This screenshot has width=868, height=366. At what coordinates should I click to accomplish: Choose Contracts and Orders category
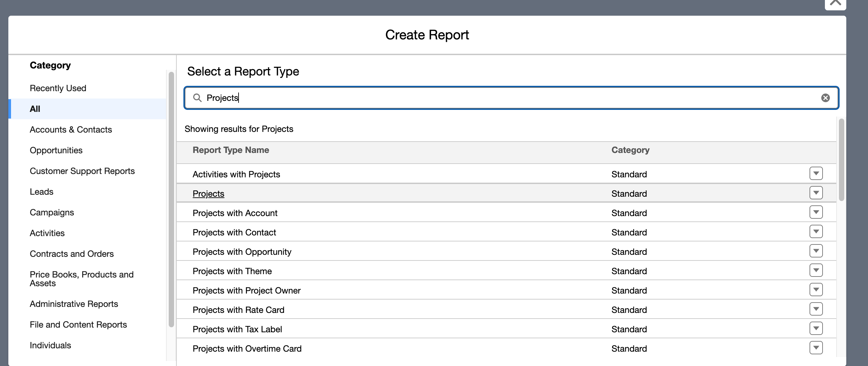pyautogui.click(x=72, y=254)
